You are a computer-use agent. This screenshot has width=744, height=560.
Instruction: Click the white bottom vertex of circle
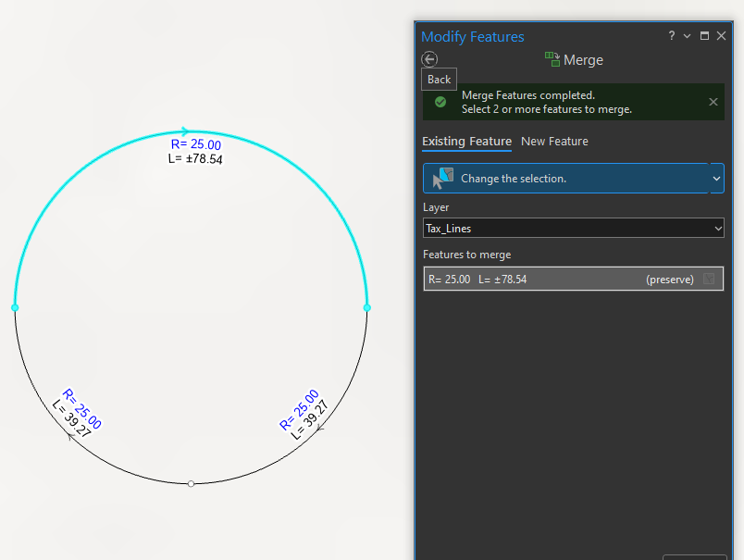(x=191, y=483)
